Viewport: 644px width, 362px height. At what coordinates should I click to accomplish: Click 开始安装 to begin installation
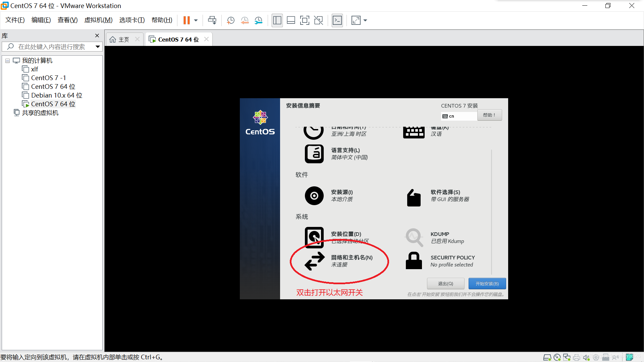[486, 283]
